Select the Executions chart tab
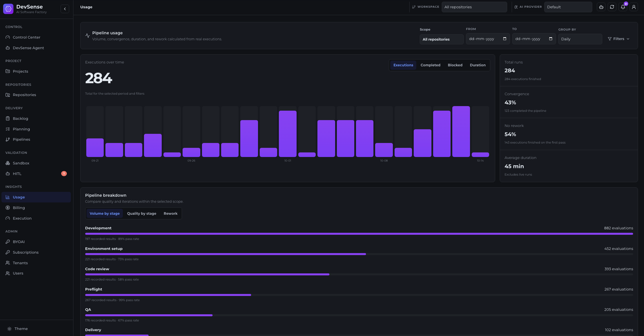The image size is (644, 336). pyautogui.click(x=403, y=65)
